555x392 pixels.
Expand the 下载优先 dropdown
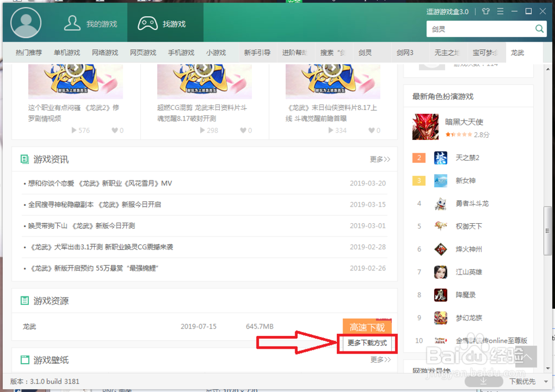click(x=546, y=381)
